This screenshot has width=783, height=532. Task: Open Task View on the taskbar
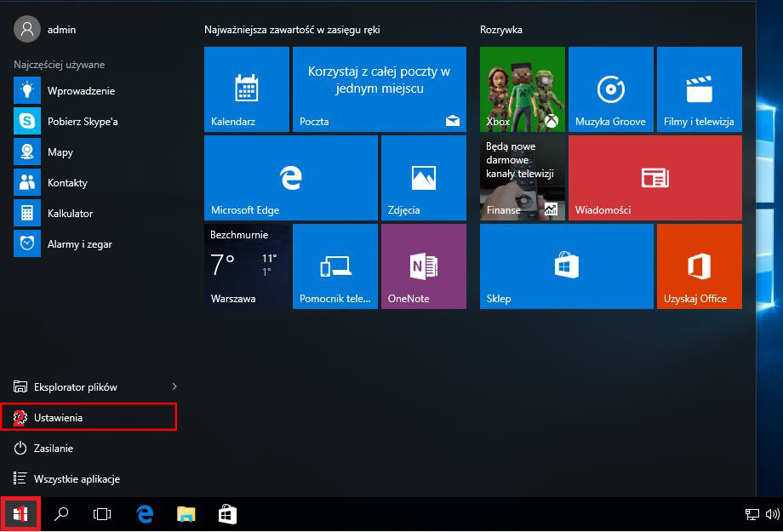click(102, 514)
